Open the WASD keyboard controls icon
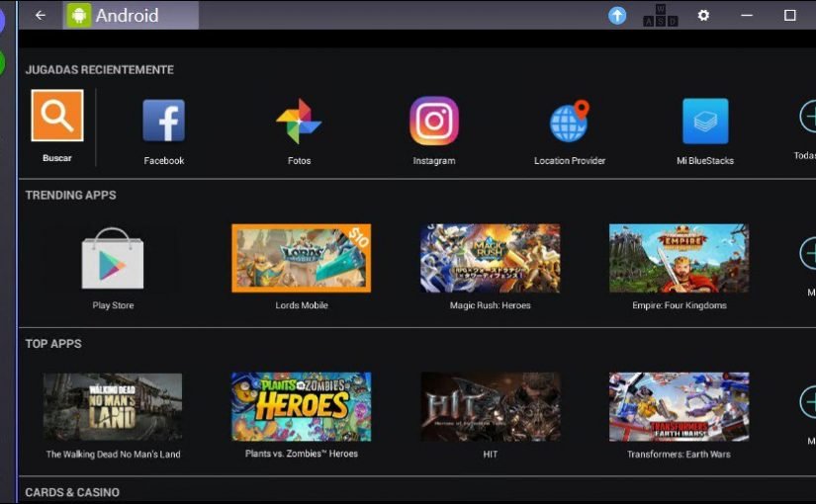The width and height of the screenshot is (816, 504). [x=660, y=15]
